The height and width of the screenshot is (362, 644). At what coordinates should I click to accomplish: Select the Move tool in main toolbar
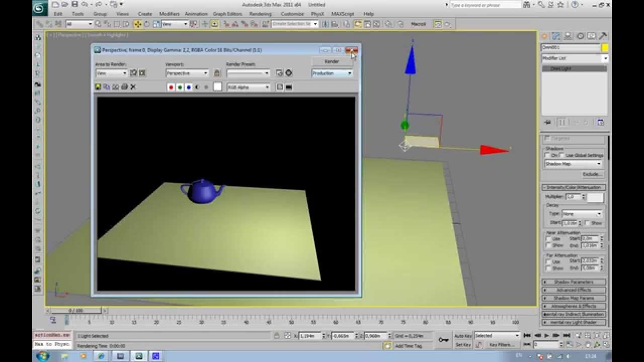pyautogui.click(x=137, y=24)
